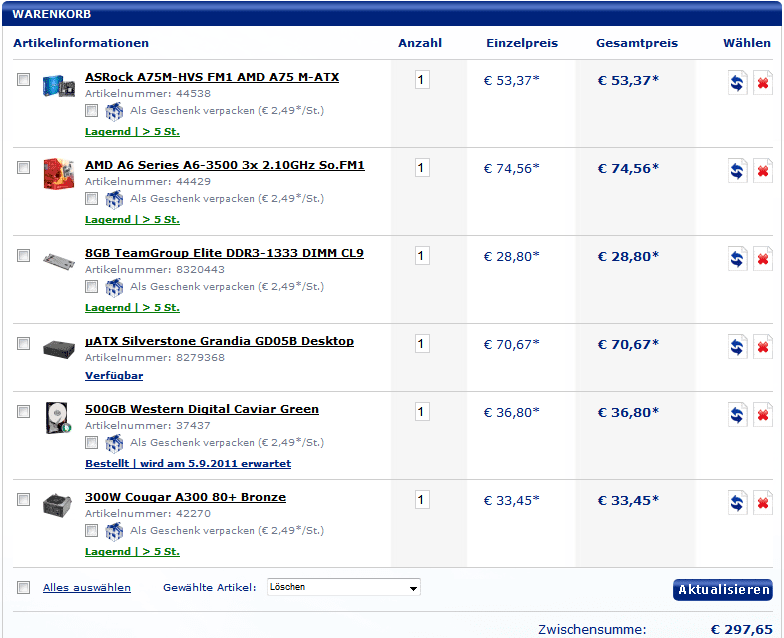The image size is (784, 638).
Task: Click the Alles auswählen link
Action: 87,588
